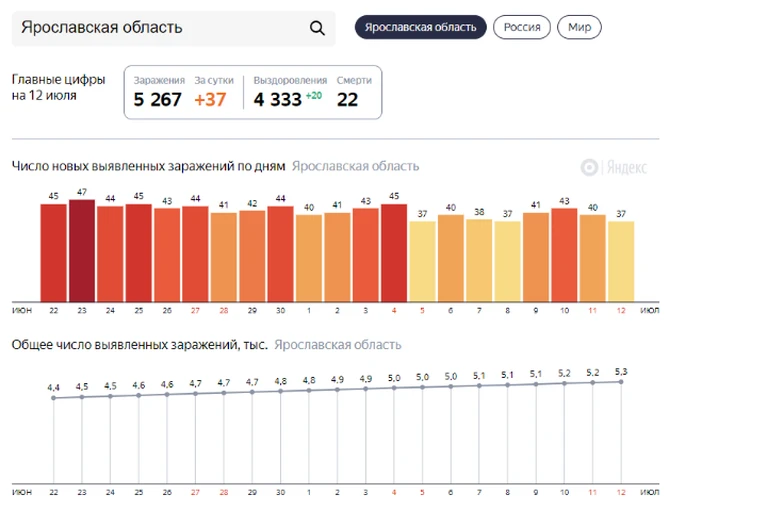
Task: Click the Ярославская область search field
Action: coord(174,28)
